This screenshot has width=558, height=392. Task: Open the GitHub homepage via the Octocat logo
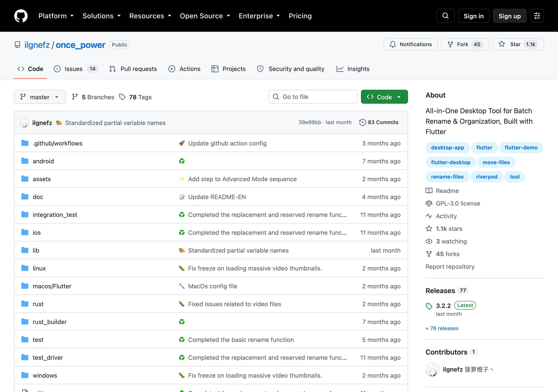pos(21,16)
